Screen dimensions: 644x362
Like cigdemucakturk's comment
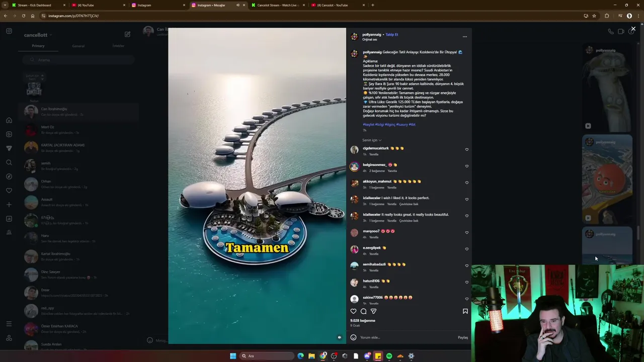pyautogui.click(x=467, y=149)
